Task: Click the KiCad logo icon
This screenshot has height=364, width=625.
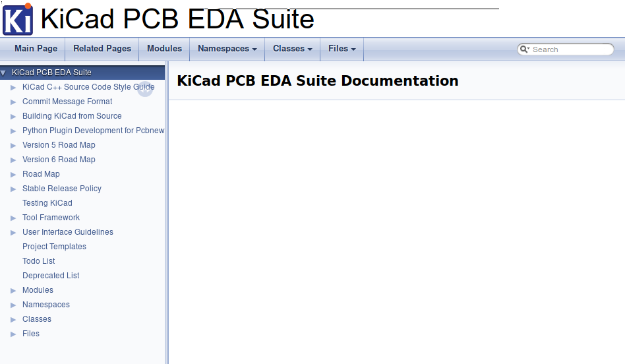Action: [18, 18]
